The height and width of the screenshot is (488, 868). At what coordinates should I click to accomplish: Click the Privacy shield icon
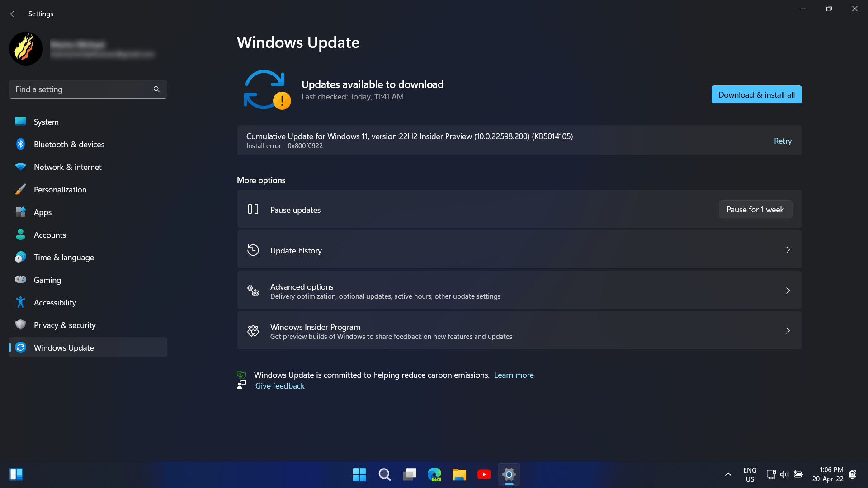(20, 324)
